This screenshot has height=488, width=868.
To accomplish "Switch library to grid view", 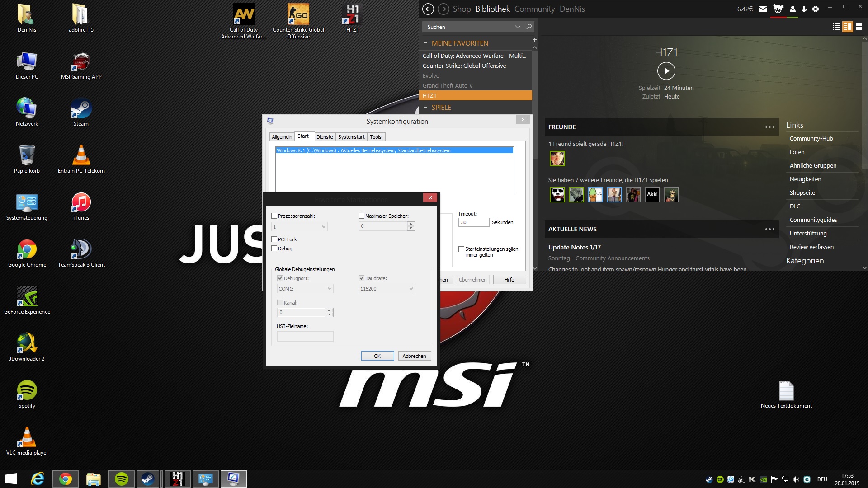I will click(859, 27).
